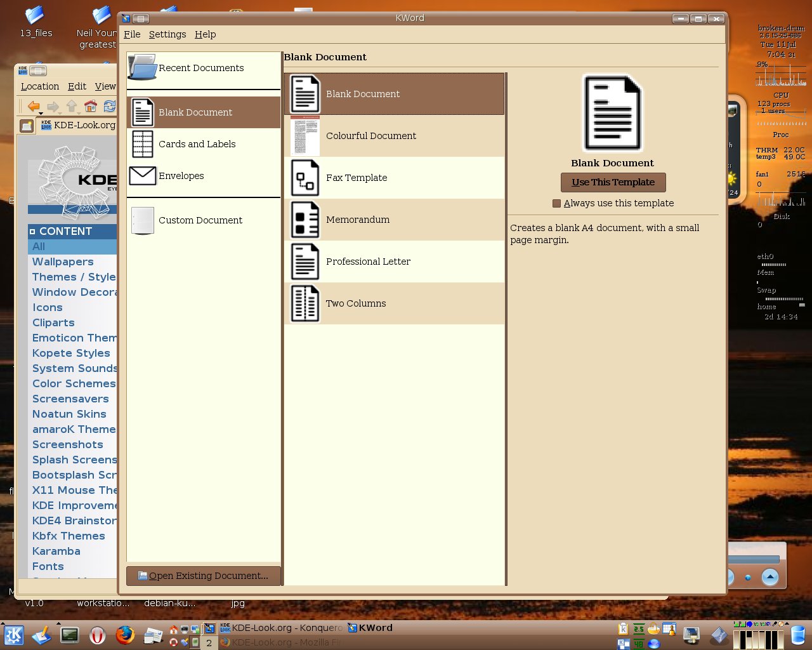Open the terminal icon in the panel

pos(69,635)
